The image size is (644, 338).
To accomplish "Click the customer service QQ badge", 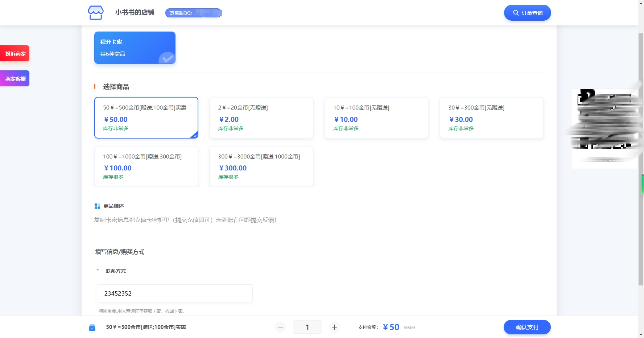I will [x=193, y=13].
